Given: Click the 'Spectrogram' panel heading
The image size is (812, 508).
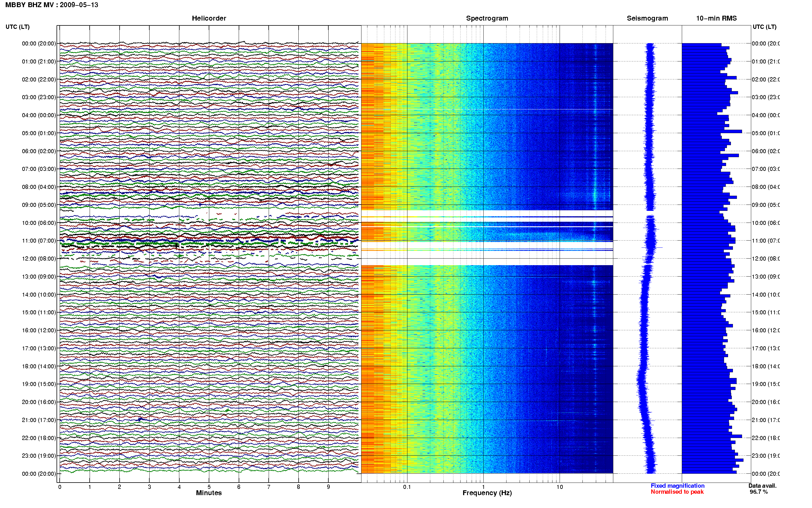Looking at the screenshot, I should click(487, 19).
